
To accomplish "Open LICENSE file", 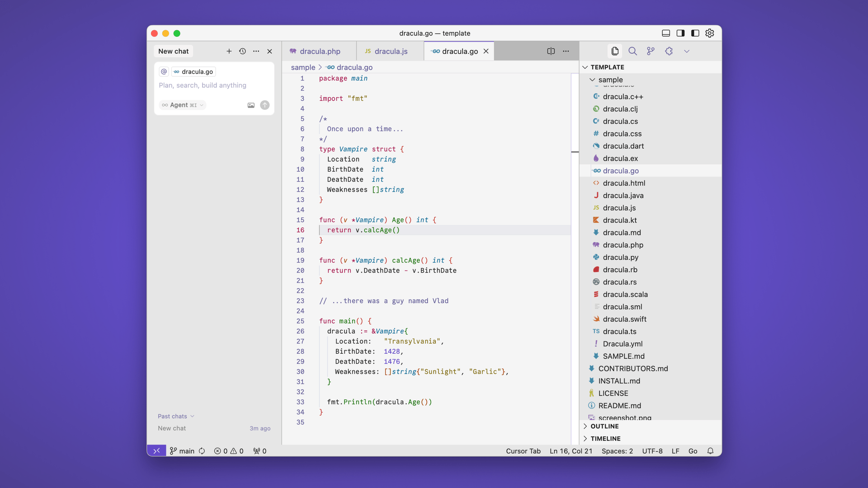I will [651, 393].
